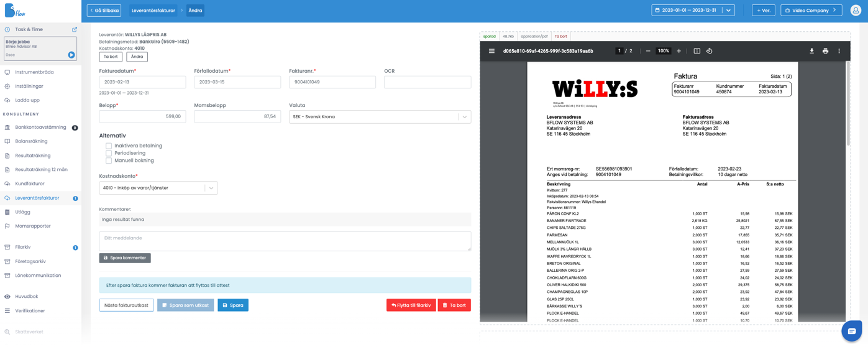Click the Förfallodatum field
The height and width of the screenshot is (349, 868).
[237, 82]
